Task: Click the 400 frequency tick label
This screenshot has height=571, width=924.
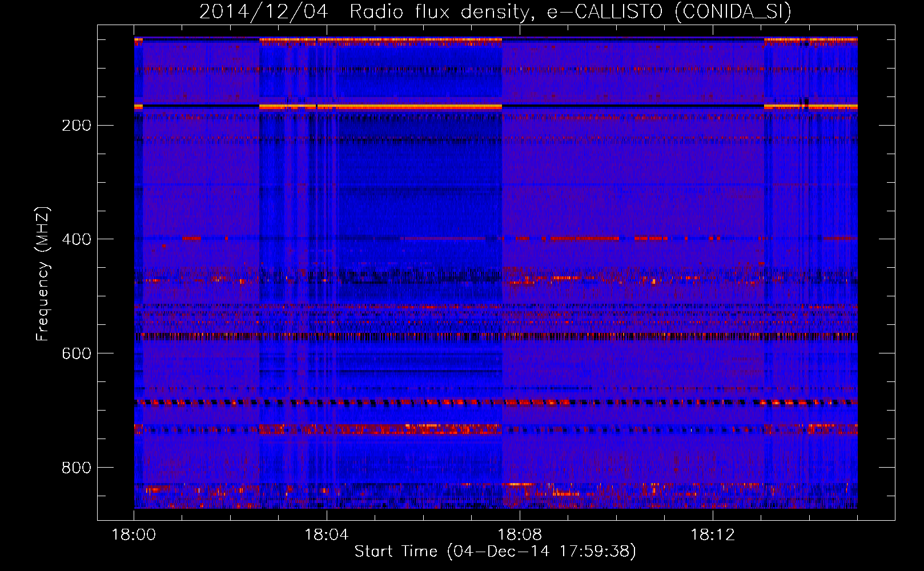Action: point(77,240)
